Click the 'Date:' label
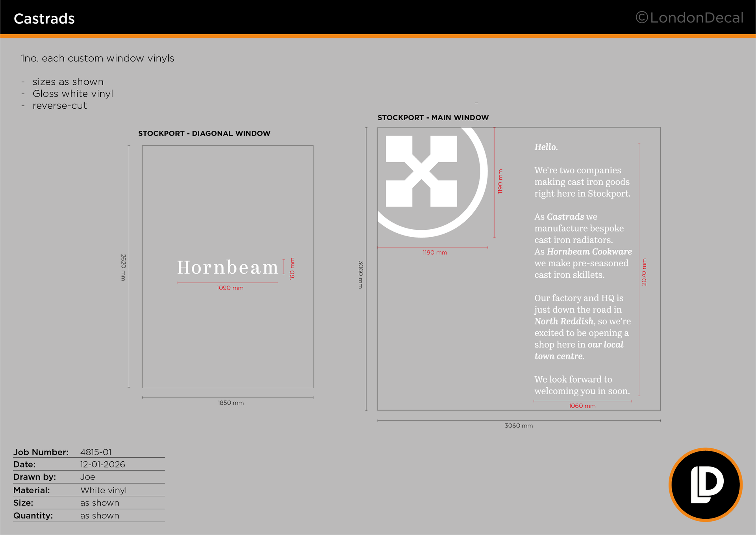The image size is (756, 535). pos(24,464)
